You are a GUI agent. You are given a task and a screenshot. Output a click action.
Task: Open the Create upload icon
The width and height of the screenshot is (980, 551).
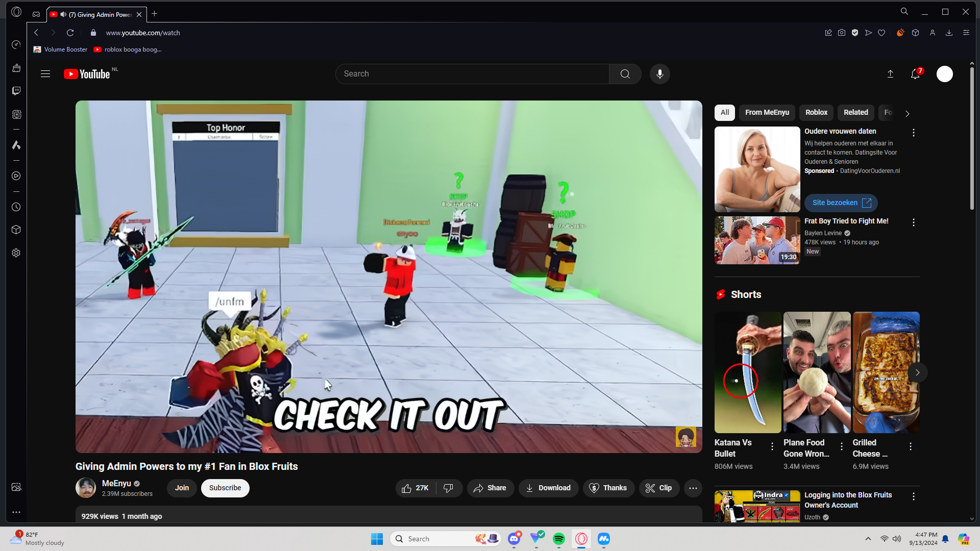click(890, 74)
